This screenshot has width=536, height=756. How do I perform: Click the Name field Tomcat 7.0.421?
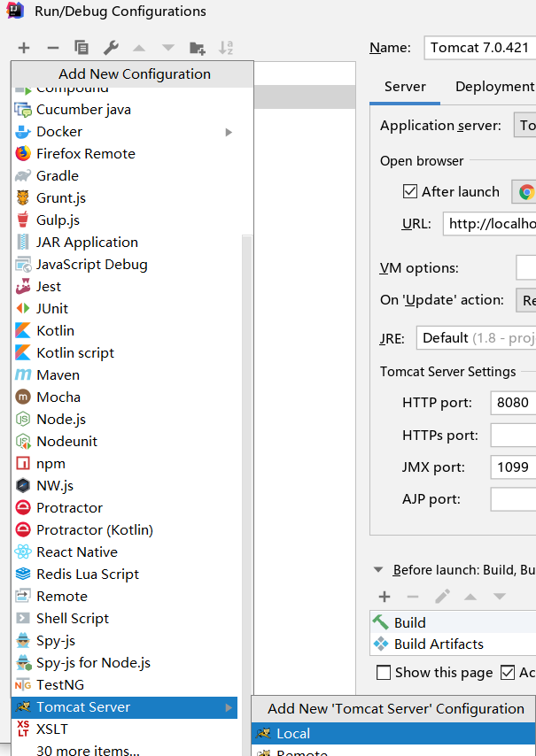click(x=480, y=48)
